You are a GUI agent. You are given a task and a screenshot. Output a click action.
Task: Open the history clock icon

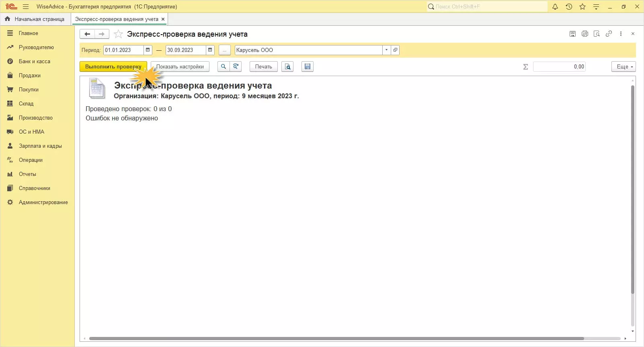(x=569, y=6)
